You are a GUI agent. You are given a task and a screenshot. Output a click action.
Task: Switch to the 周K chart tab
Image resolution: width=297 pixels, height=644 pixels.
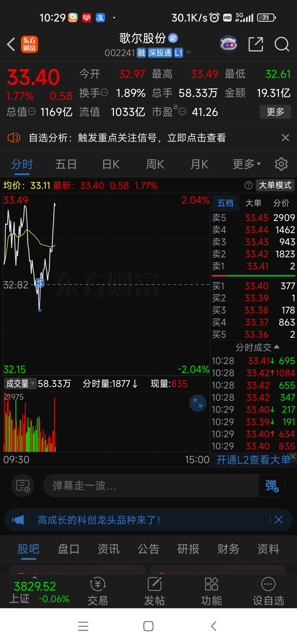(x=155, y=164)
